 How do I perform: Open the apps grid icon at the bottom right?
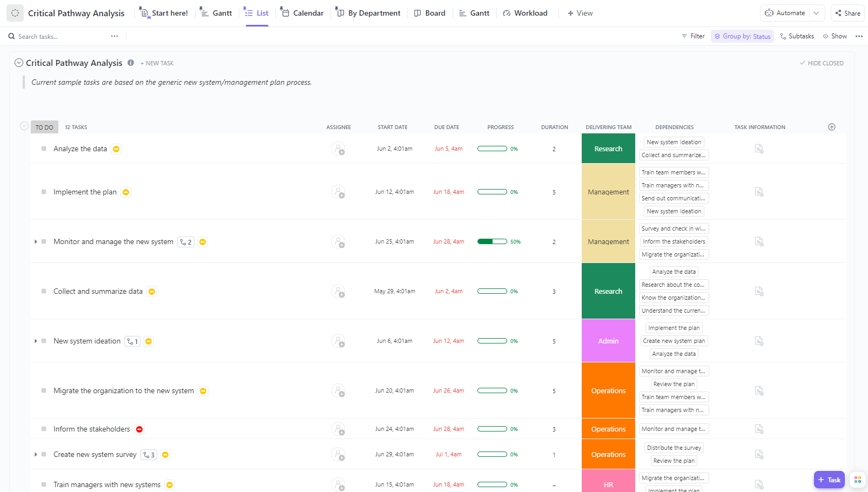[x=857, y=480]
